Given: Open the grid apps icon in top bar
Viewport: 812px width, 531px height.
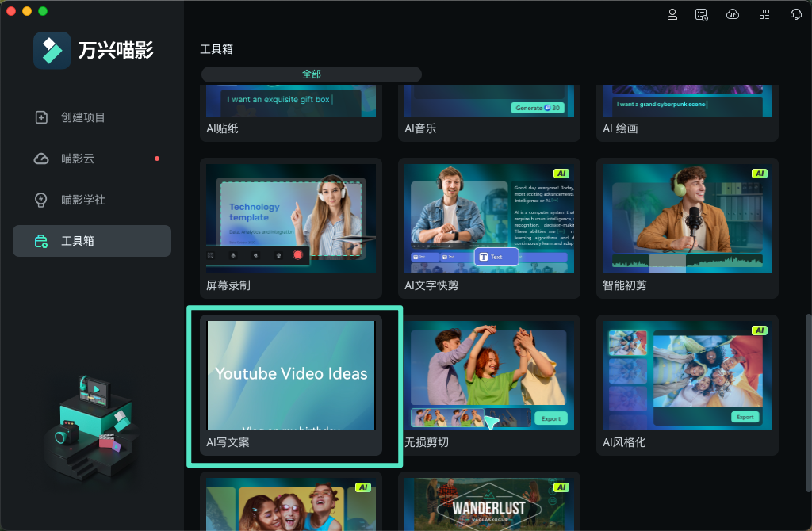Looking at the screenshot, I should point(764,14).
